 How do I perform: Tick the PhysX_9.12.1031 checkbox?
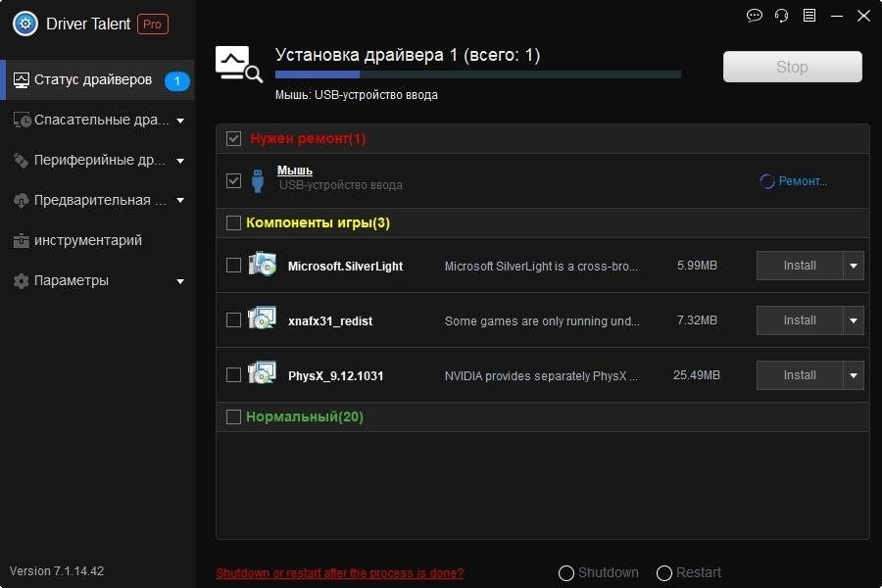[x=233, y=374]
